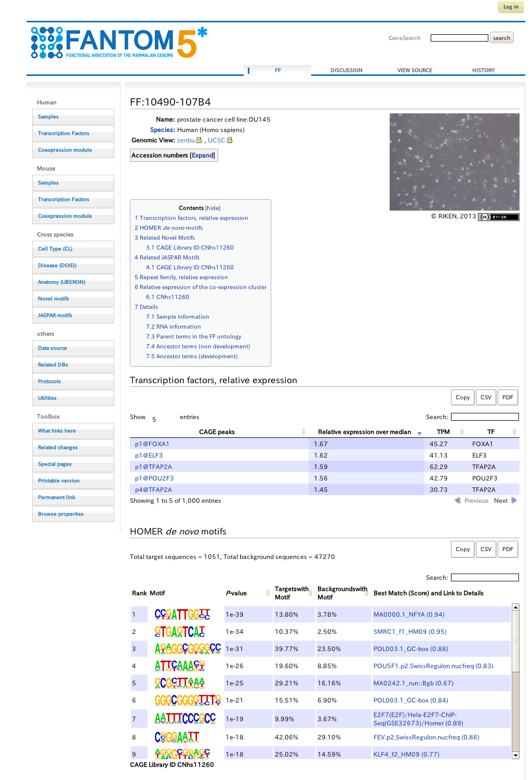The width and height of the screenshot is (532, 780).
Task: Sort by Relative expression over median arrow
Action: pos(420,433)
